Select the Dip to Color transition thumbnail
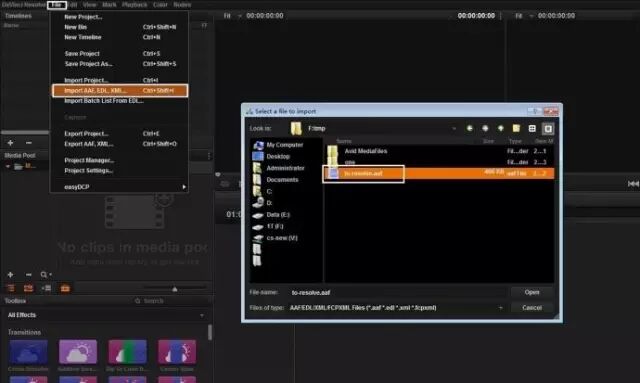The image size is (640, 383). (127, 352)
